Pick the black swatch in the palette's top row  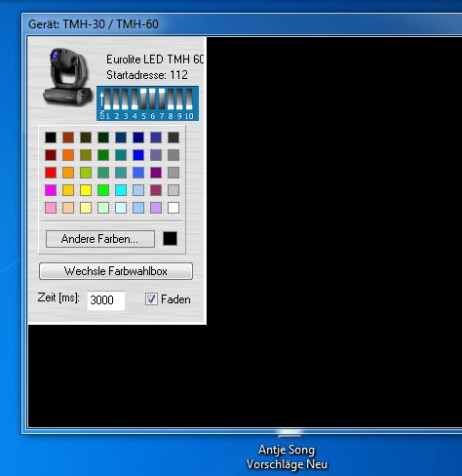coord(51,138)
